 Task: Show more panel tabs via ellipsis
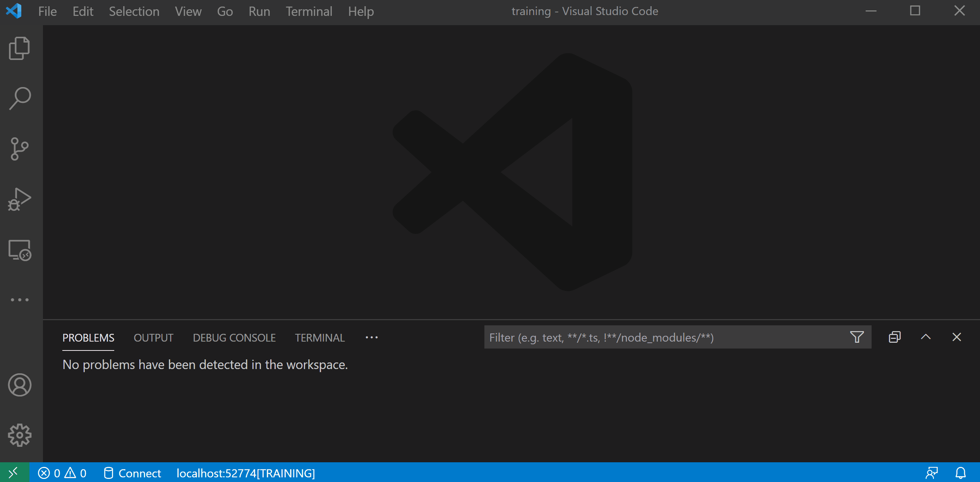tap(371, 338)
